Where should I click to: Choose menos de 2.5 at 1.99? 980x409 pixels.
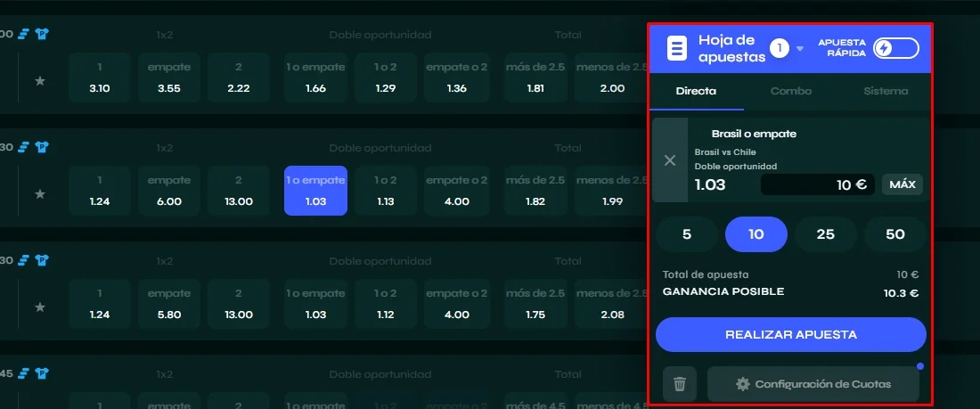point(610,191)
